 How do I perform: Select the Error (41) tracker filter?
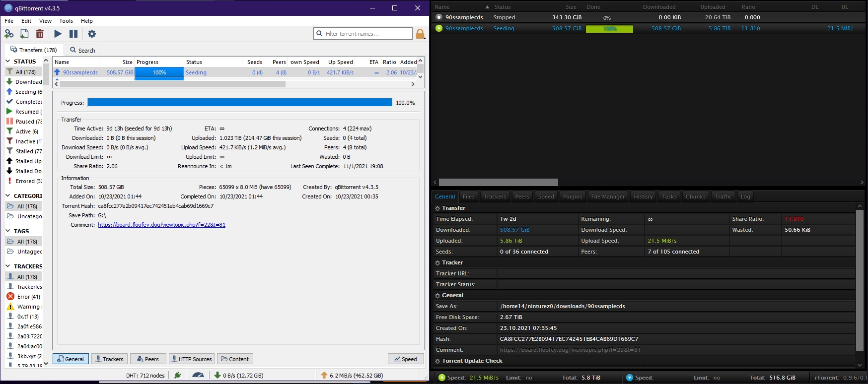coord(25,297)
